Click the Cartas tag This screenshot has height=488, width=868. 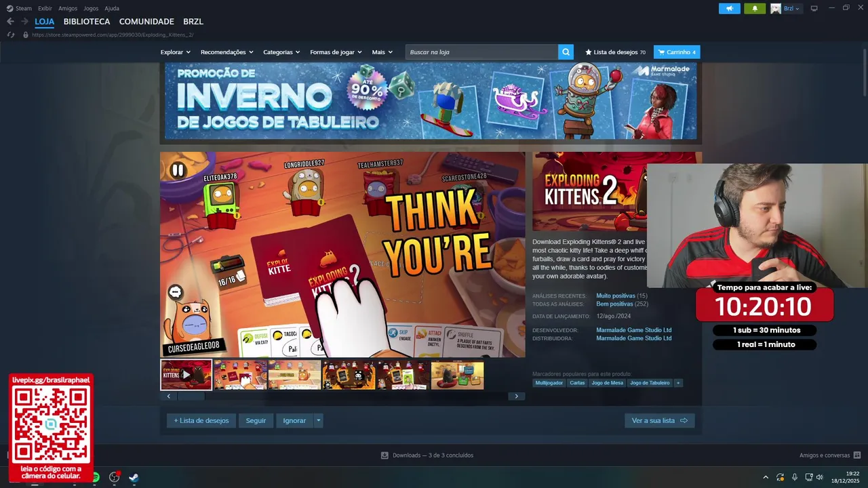coord(577,383)
